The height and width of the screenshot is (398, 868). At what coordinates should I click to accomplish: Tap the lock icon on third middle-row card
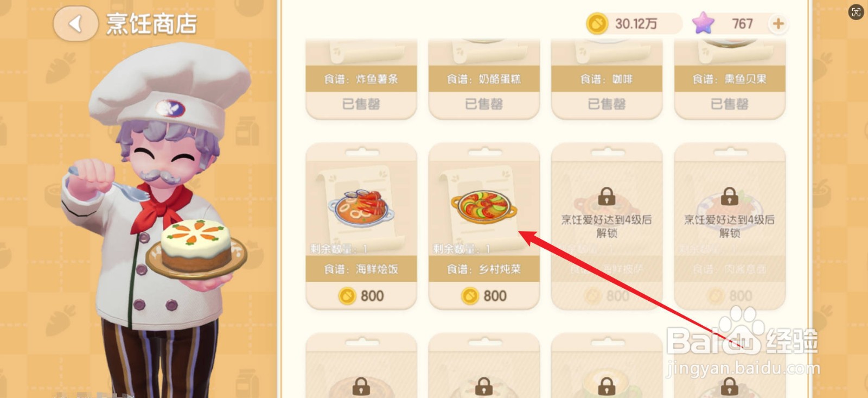tap(607, 196)
